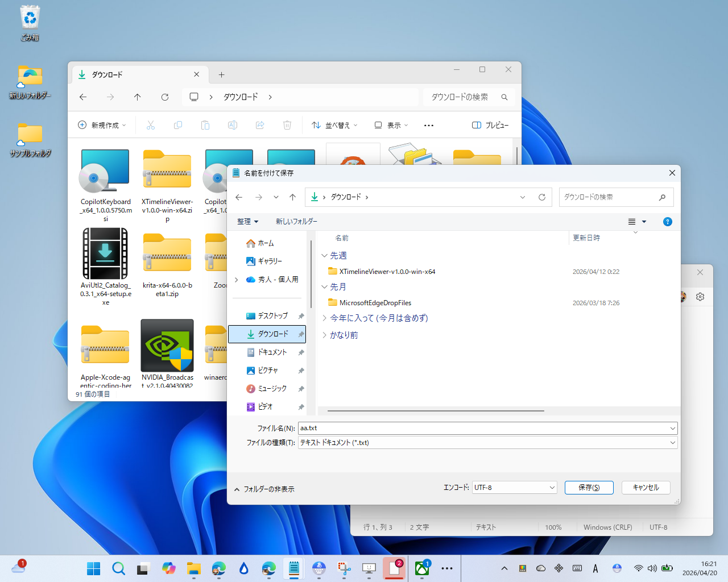Viewport: 728px width, 582px height.
Task: Click the refresh icon in the Save dialog
Action: coord(541,197)
